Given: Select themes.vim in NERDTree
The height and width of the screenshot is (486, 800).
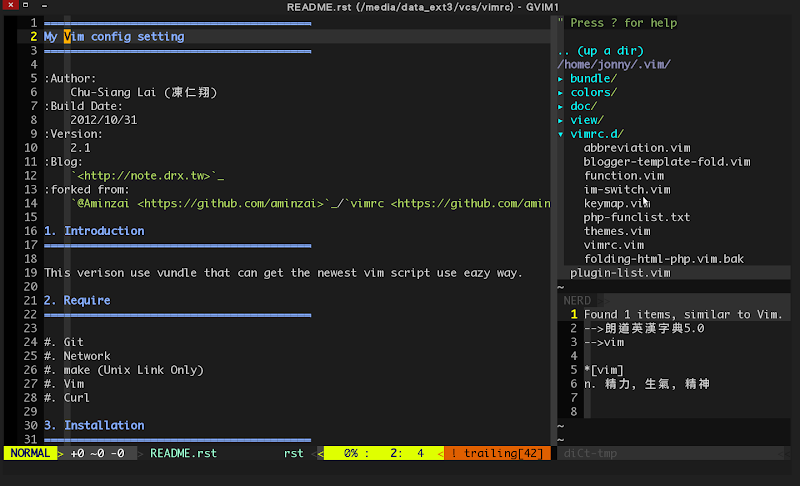Looking at the screenshot, I should pos(617,231).
